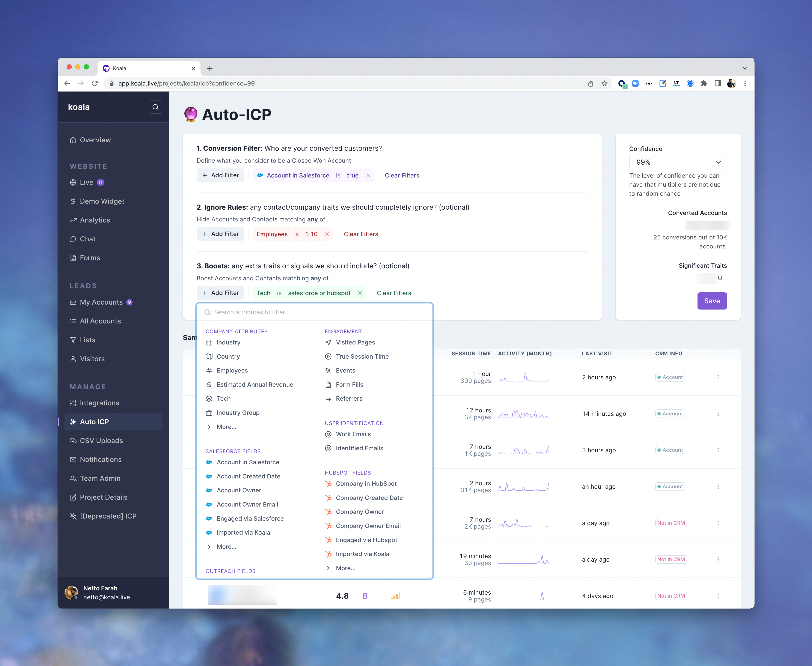Remove the Employees 1-10 ignore filter
The height and width of the screenshot is (666, 812).
point(327,234)
